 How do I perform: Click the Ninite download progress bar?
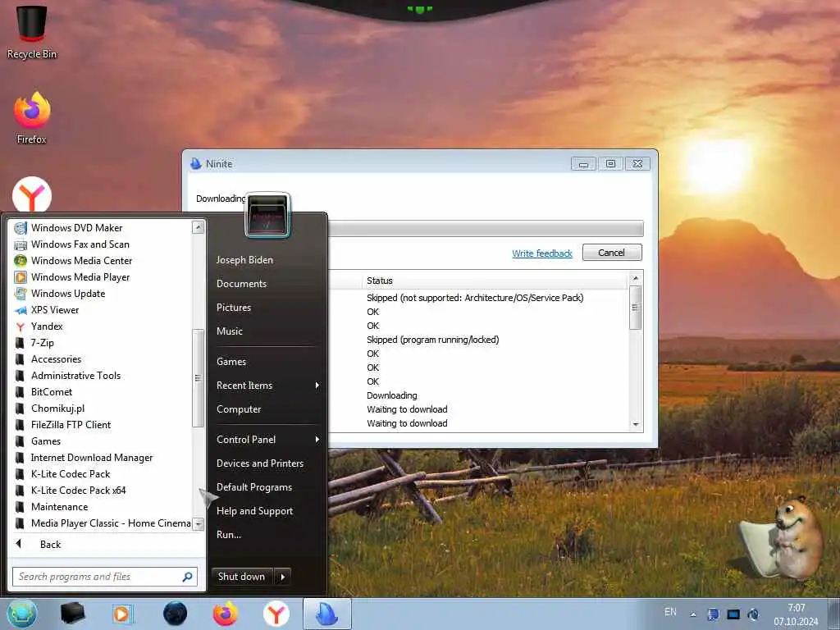(x=486, y=229)
